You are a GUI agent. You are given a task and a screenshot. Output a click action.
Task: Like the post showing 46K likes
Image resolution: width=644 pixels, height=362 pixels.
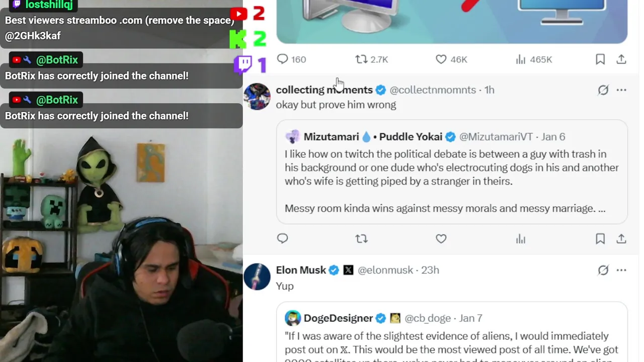[451, 59]
